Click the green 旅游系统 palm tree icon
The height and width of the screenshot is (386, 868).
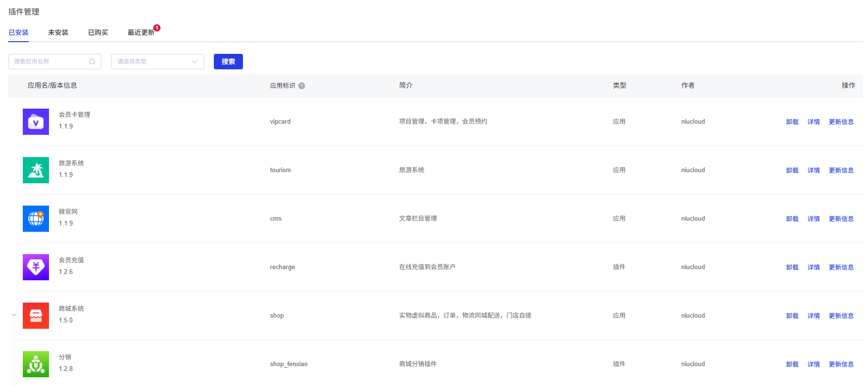36,170
